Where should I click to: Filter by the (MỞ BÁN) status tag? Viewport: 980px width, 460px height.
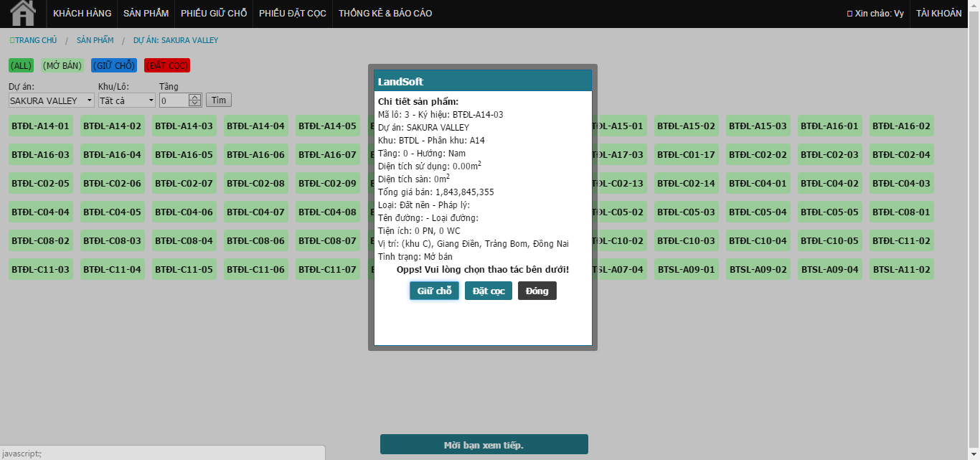[x=62, y=65]
